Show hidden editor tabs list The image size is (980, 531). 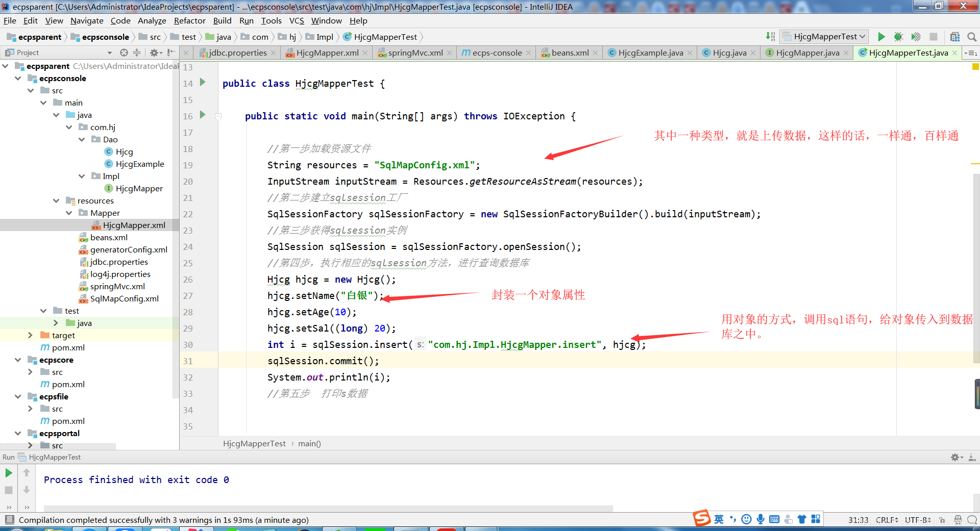coord(971,53)
